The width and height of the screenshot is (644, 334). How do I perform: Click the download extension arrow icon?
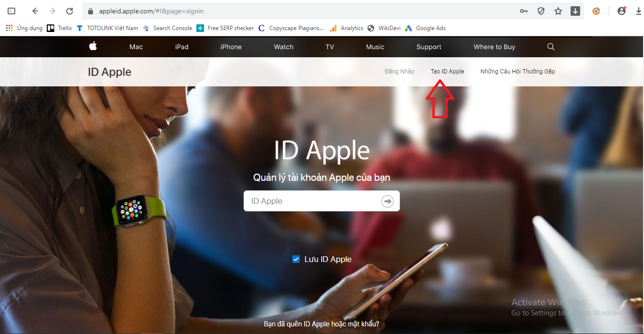tap(575, 11)
